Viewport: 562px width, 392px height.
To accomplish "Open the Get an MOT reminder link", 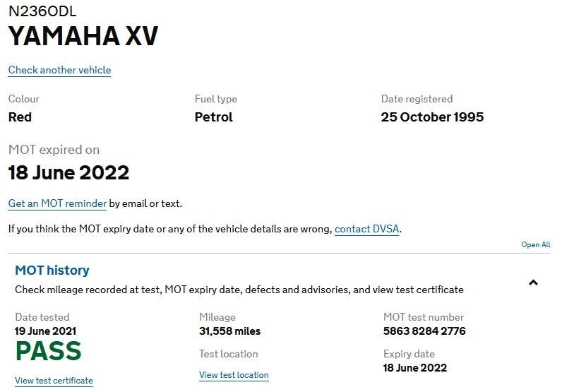I will tap(57, 203).
